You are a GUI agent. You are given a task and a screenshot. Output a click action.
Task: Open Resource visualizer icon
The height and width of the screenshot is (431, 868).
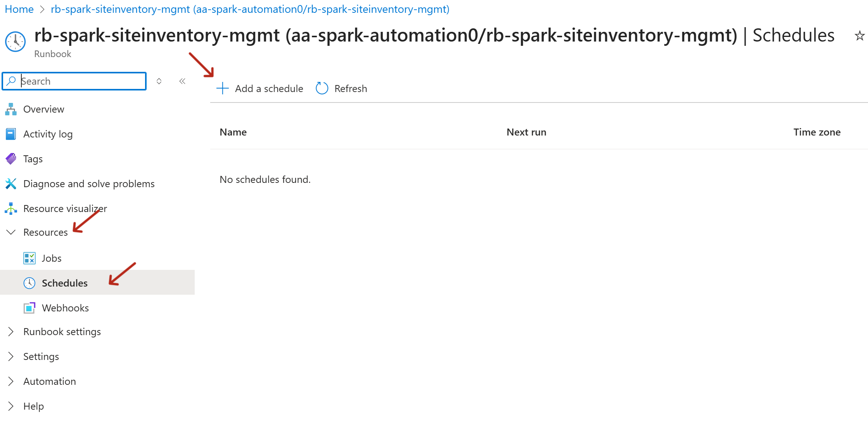[x=11, y=209]
